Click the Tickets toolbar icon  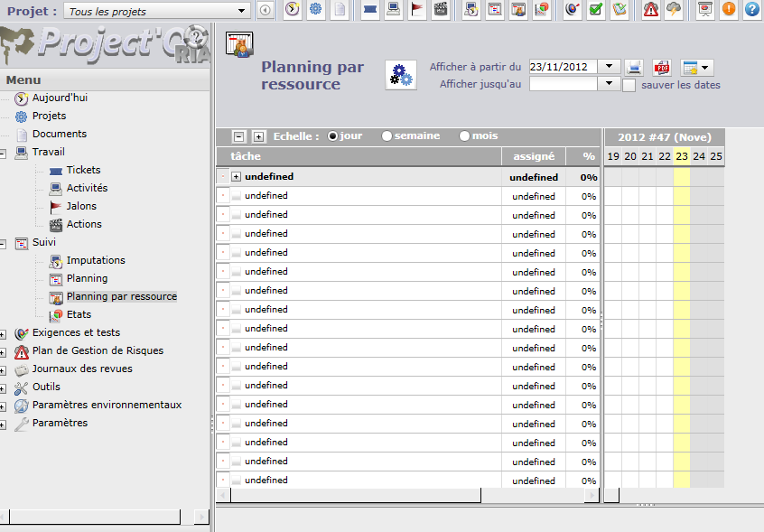click(x=369, y=10)
